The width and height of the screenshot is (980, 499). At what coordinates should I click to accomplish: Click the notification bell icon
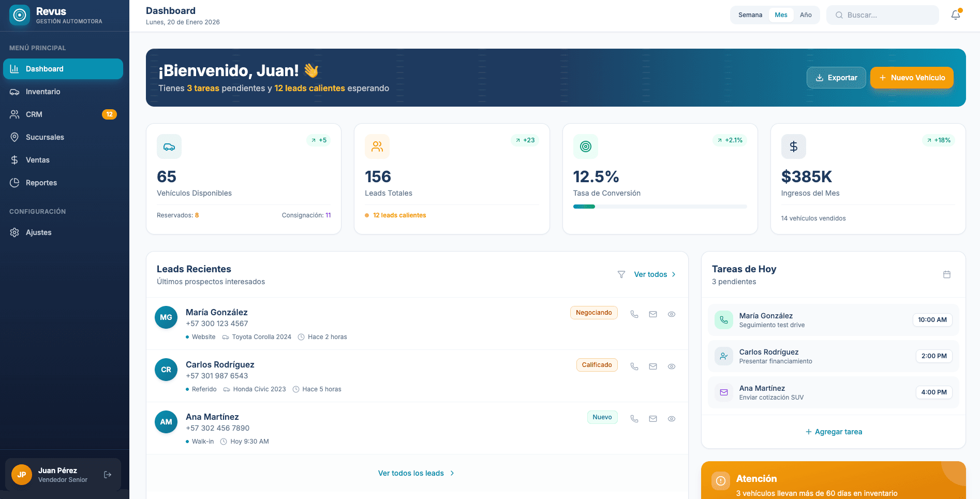click(x=955, y=15)
